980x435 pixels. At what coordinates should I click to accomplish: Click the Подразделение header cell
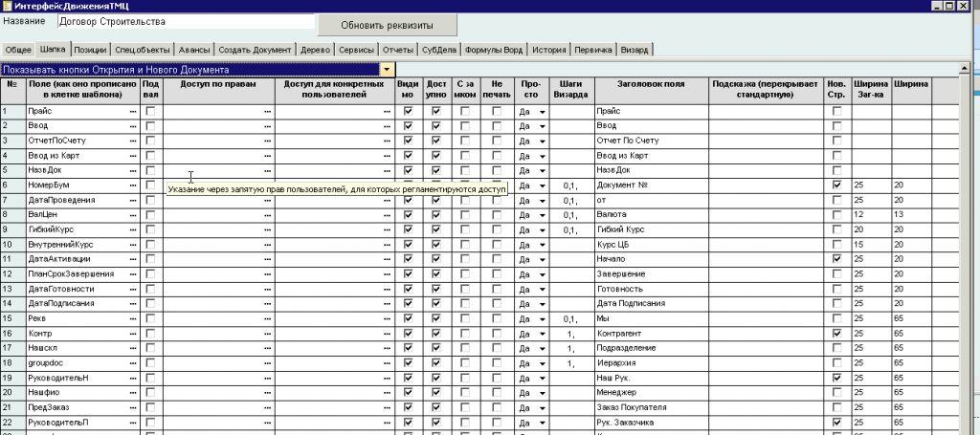pos(651,348)
